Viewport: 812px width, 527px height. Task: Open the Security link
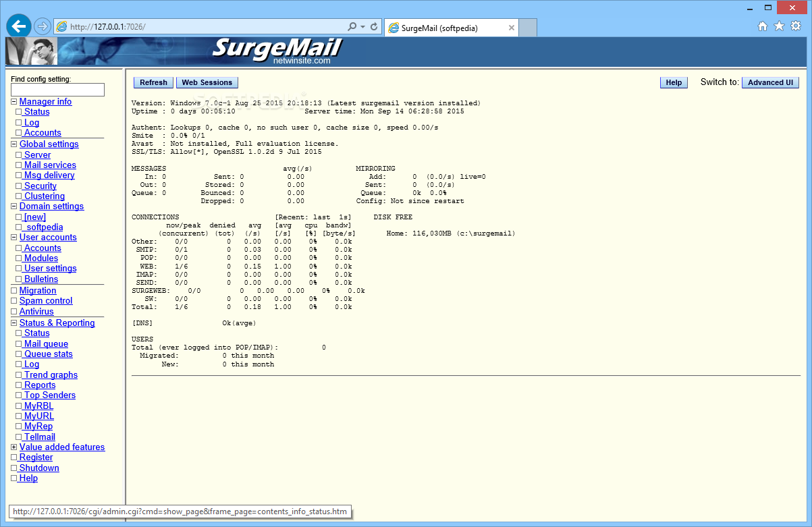40,186
